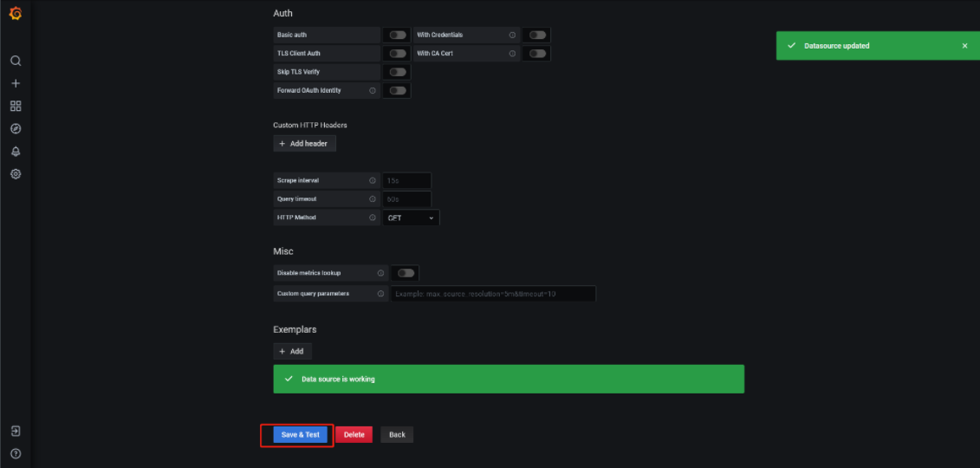Click the Misc section heading

283,251
